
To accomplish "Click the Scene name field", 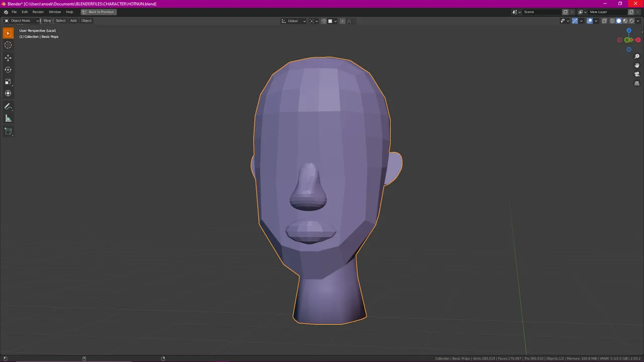I will 542,12.
